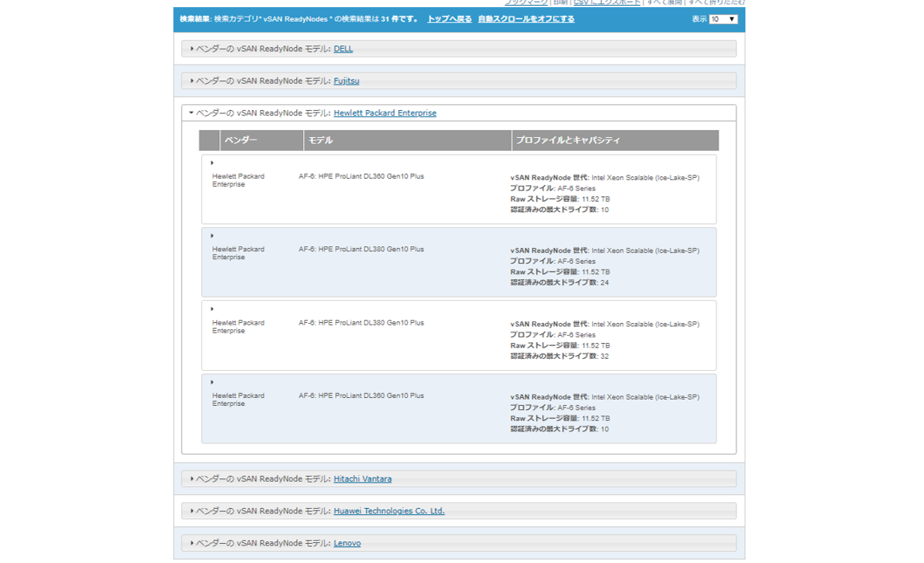Open the Lenovo vendor link
Image resolution: width=924 pixels, height=563 pixels.
coord(347,543)
